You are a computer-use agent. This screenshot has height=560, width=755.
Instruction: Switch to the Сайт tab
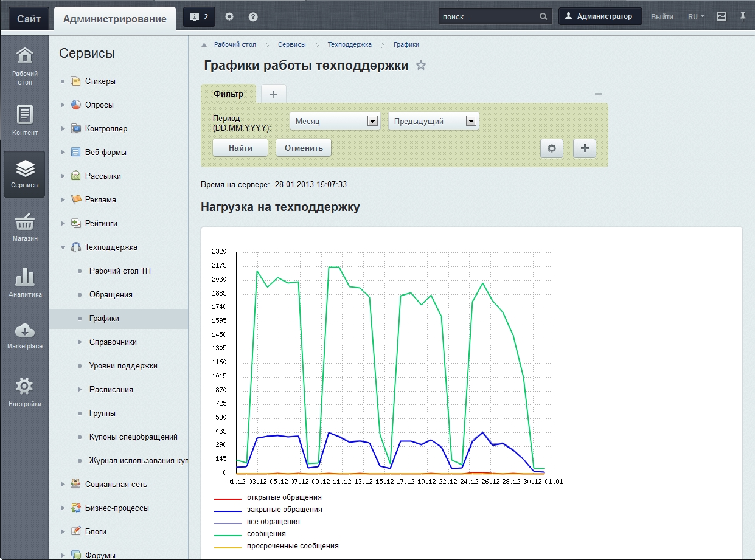click(x=29, y=19)
